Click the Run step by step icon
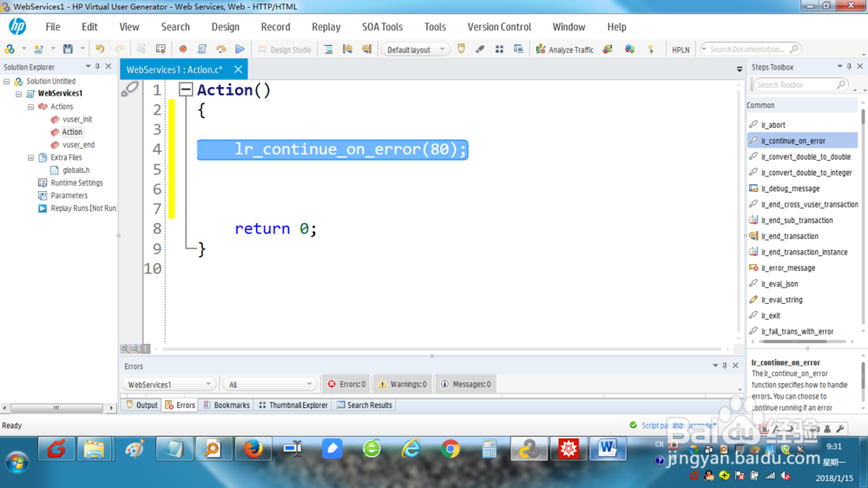Screen dimensions: 868x488 pyautogui.click(x=220, y=49)
